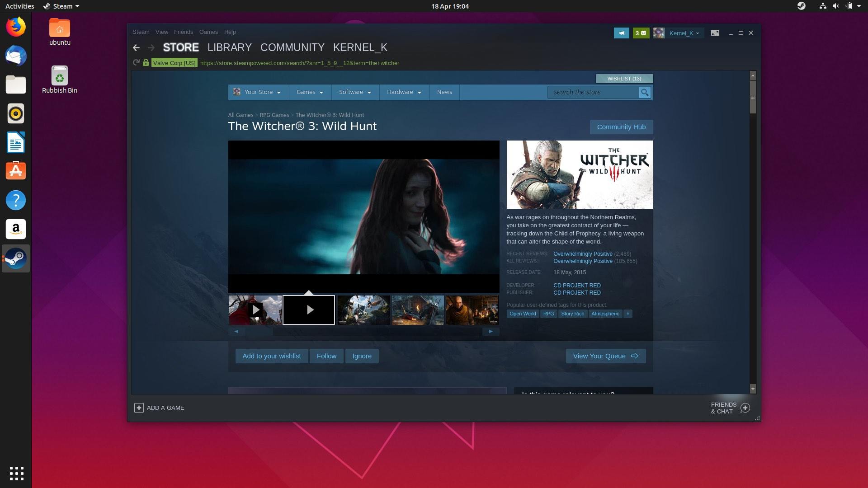This screenshot has width=868, height=488.
Task: Add The Witcher 3 to your wishlist
Action: tap(271, 356)
